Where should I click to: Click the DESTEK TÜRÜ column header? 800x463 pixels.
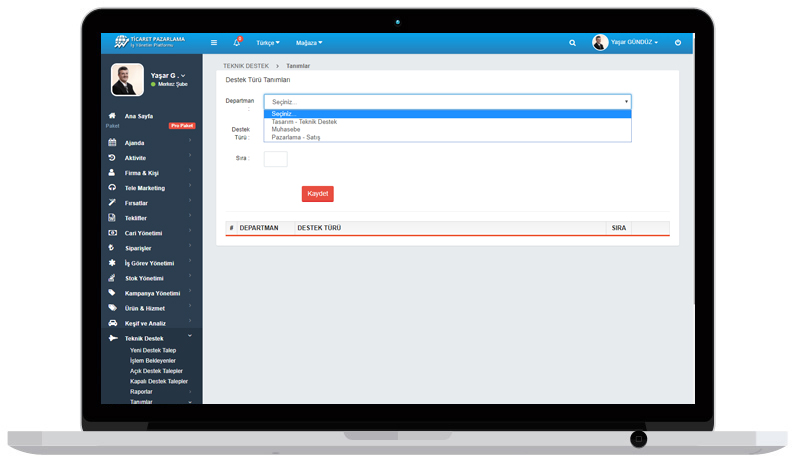click(x=319, y=228)
